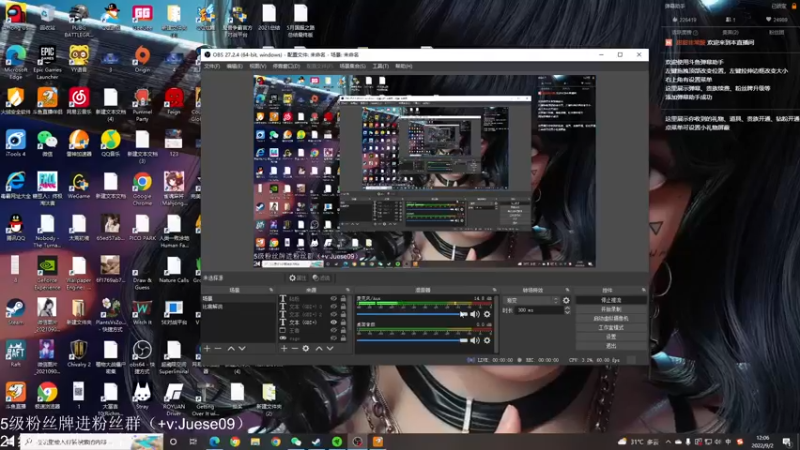Open settings gear for microphone audio track
This screenshot has width=800, height=450.
487,314
